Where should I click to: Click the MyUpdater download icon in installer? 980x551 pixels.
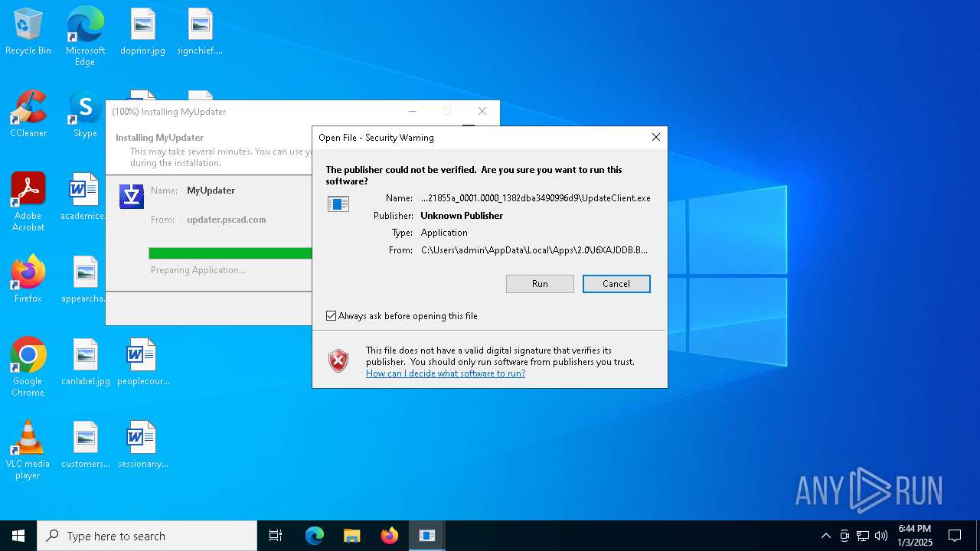coord(132,197)
